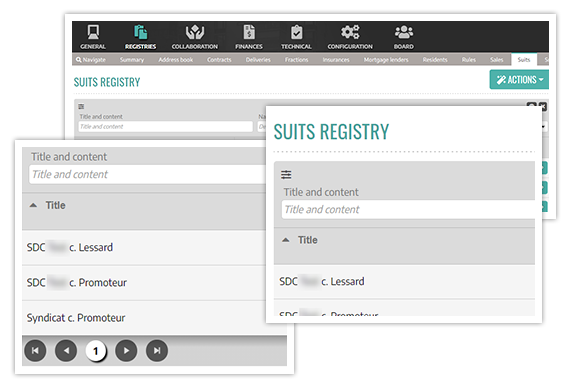Viewport: 570px width, 390px height.
Task: Go to first page of results
Action: coord(35,351)
